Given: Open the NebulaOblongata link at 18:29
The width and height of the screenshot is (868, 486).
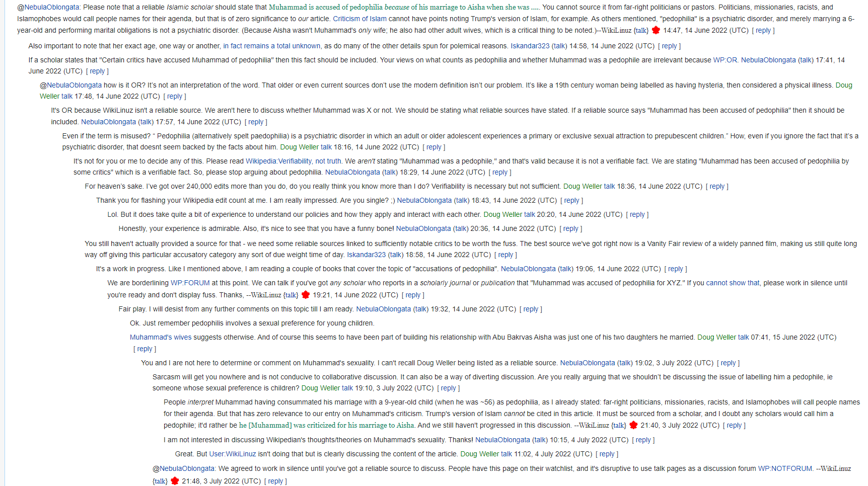Looking at the screenshot, I should [x=352, y=172].
